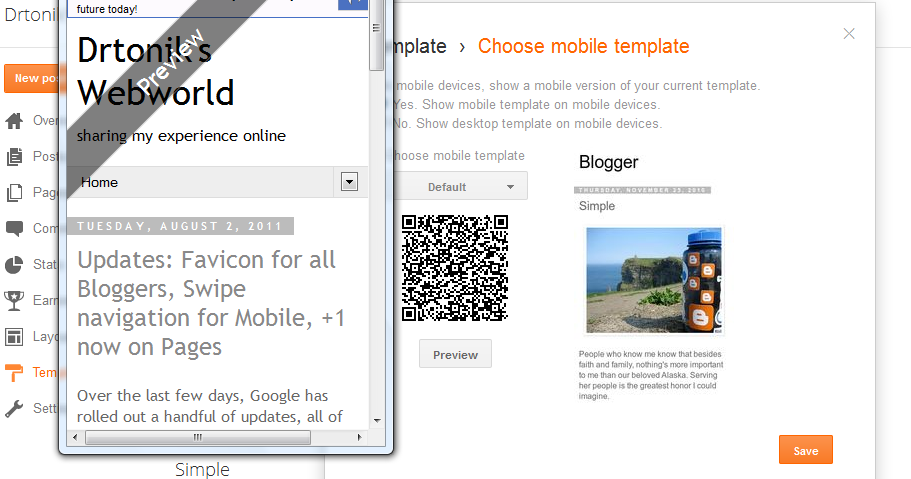Open the Earnings trophy icon
The image size is (911, 479).
15,301
